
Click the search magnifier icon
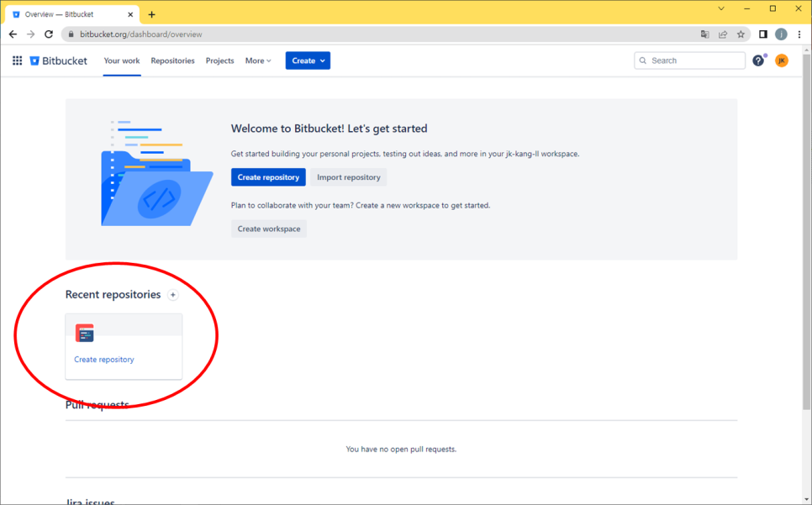[643, 60]
